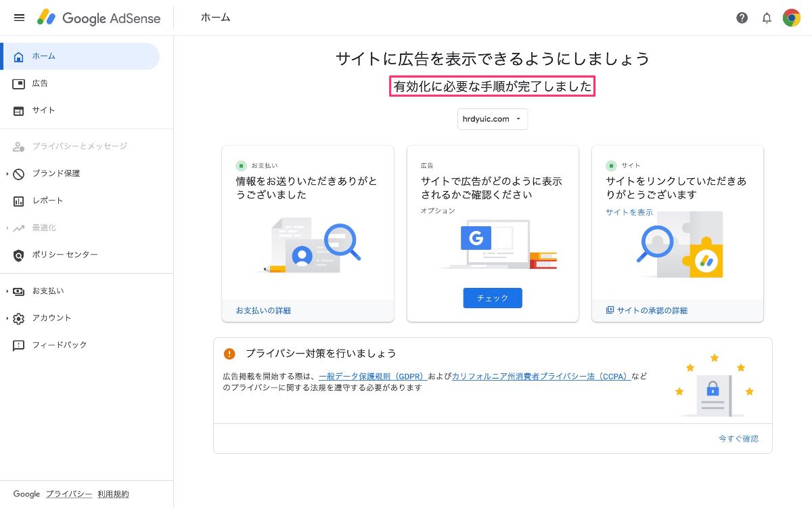Click the フィードバック speech bubble icon
This screenshot has width=812, height=508.
(19, 345)
